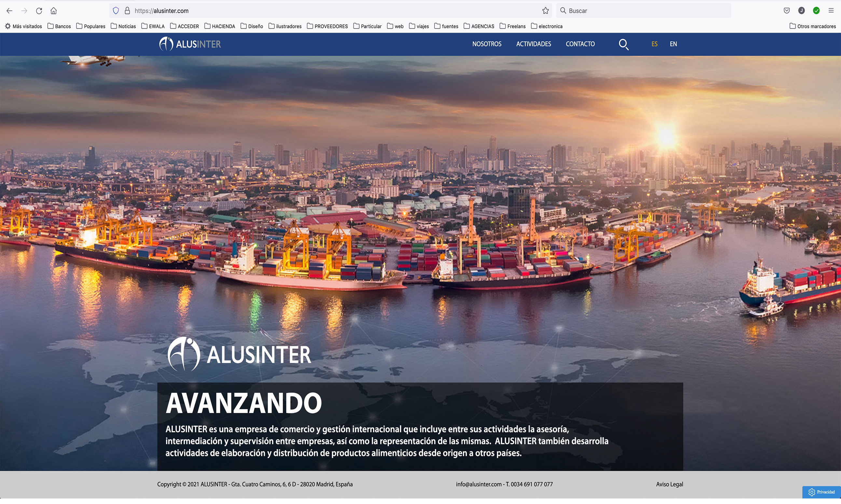Select the ES language option
The width and height of the screenshot is (841, 504).
point(654,44)
